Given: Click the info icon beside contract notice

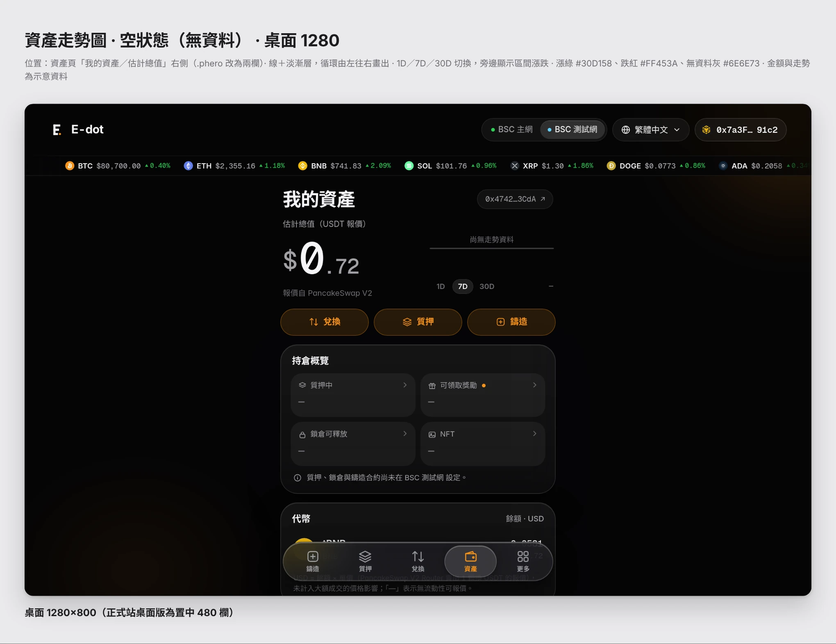Looking at the screenshot, I should pyautogui.click(x=298, y=478).
